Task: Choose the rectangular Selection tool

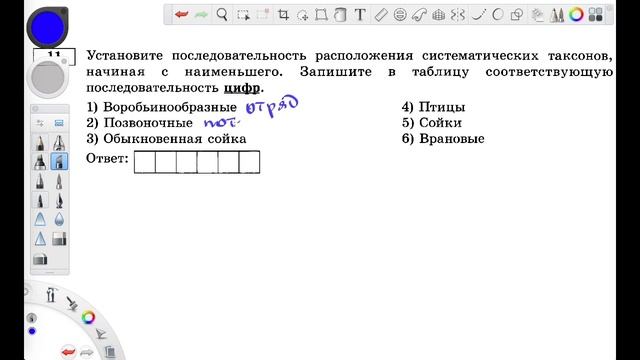Action: [x=243, y=15]
